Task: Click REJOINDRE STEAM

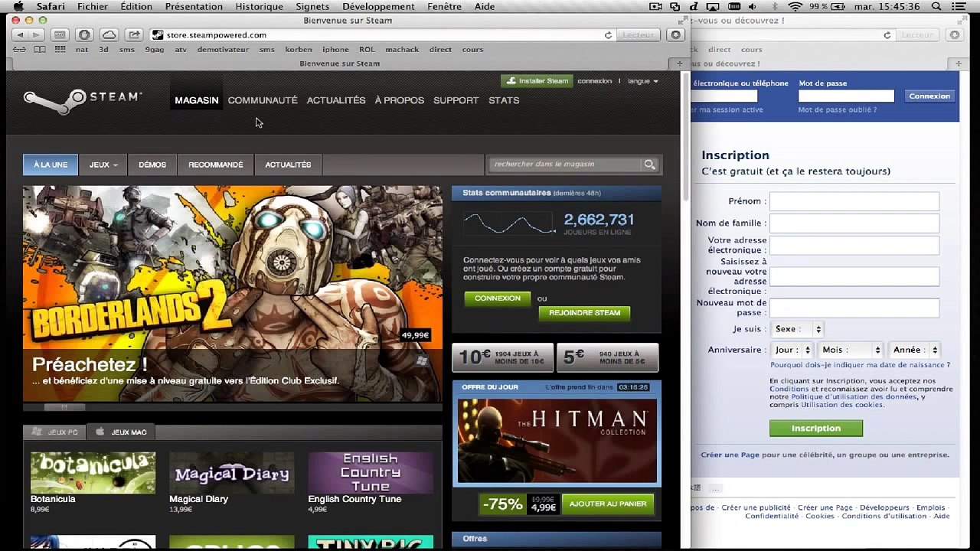Action: pos(585,312)
